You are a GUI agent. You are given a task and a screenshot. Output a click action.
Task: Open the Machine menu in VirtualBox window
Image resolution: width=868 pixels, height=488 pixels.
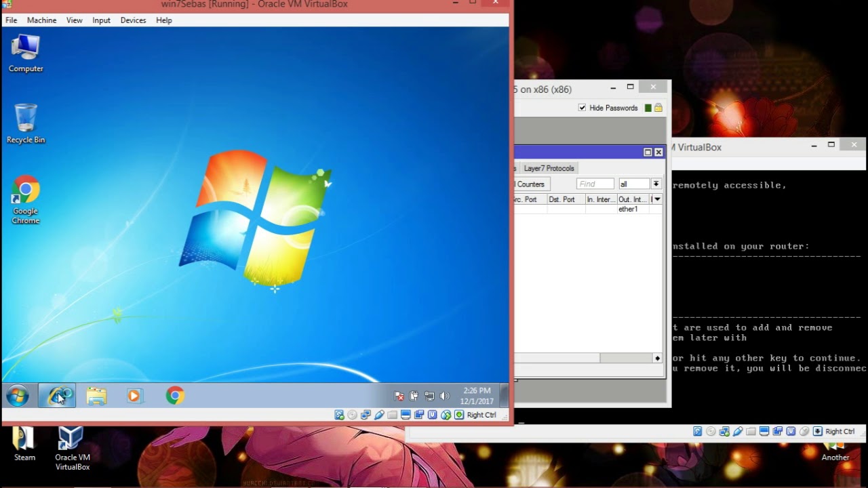point(41,20)
